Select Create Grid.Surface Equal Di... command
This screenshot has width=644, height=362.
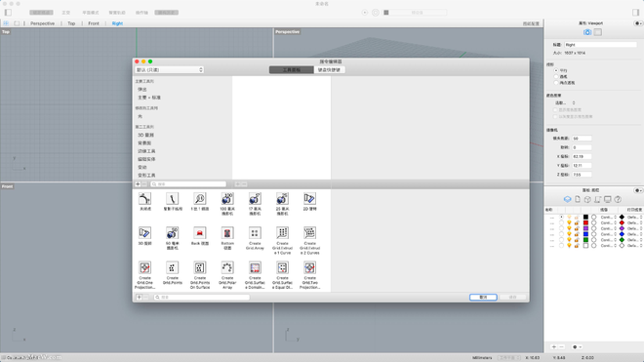[x=282, y=268]
